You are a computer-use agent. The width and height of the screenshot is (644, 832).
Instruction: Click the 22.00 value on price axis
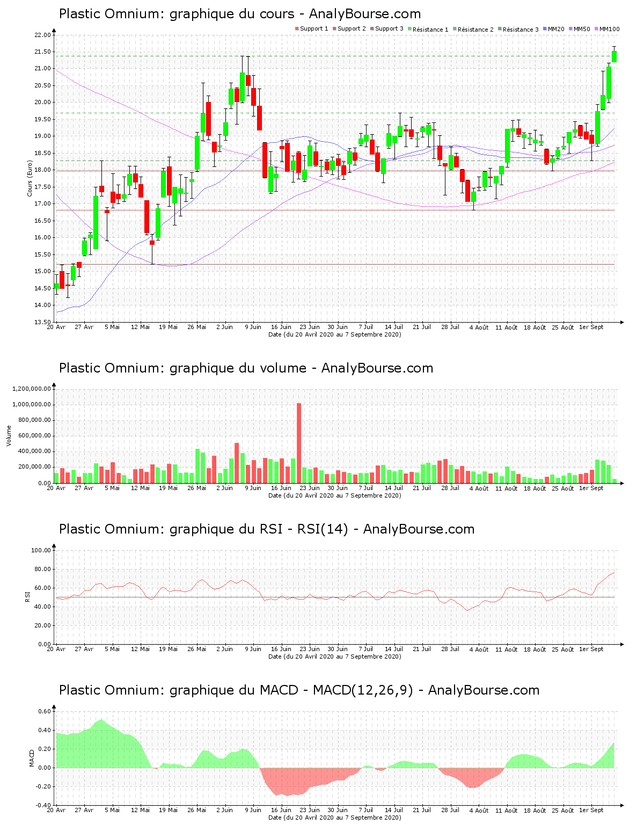click(x=43, y=35)
